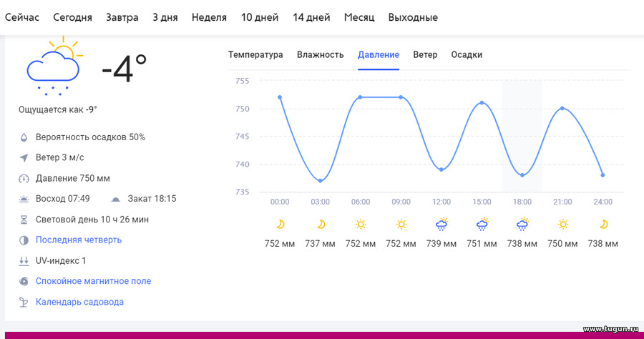The width and height of the screenshot is (644, 339).
Task: Click the pressure gauge icon
Action: pos(24,179)
